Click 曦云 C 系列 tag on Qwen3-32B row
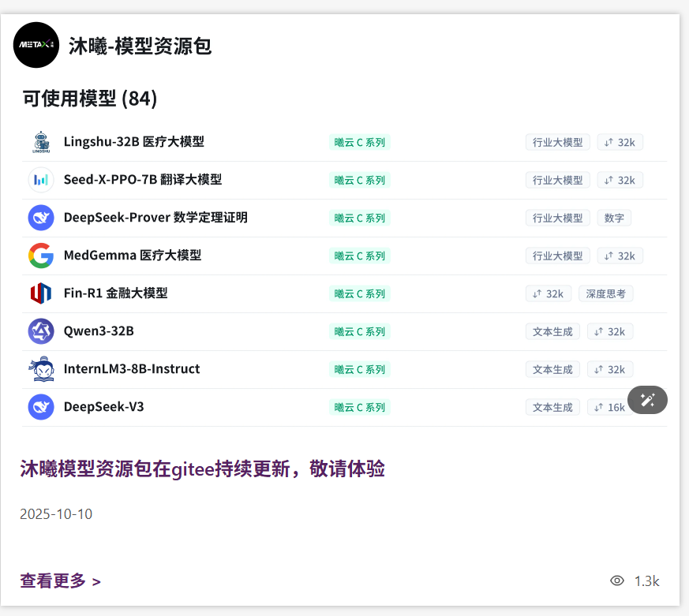The width and height of the screenshot is (689, 616). pos(360,332)
